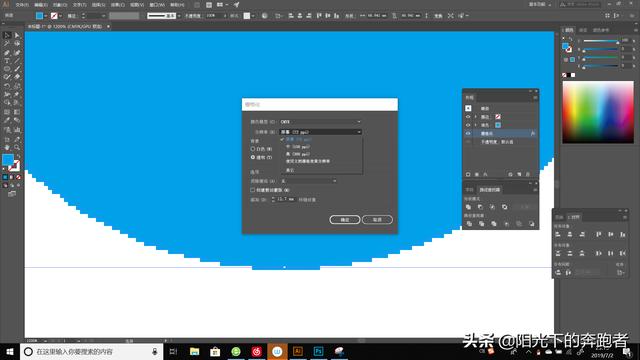Click the Add Around Object stepper arrows
Screen dimensions: 640x360
(273, 199)
